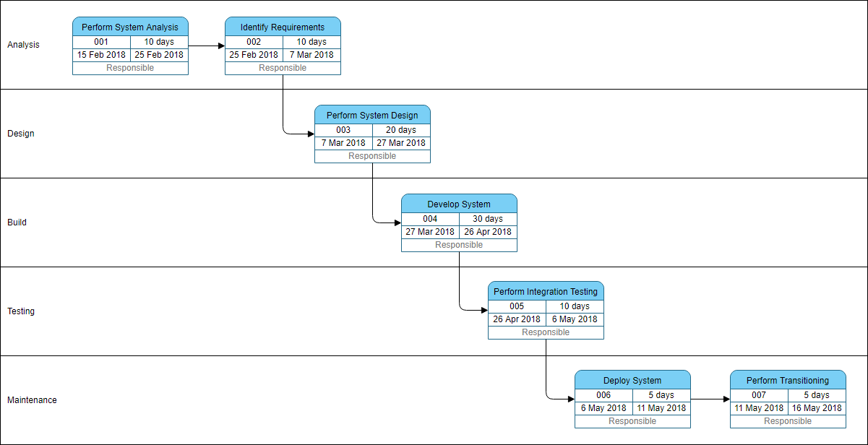Click Responsible field under Identify Requirements
The height and width of the screenshot is (445, 868).
point(283,68)
